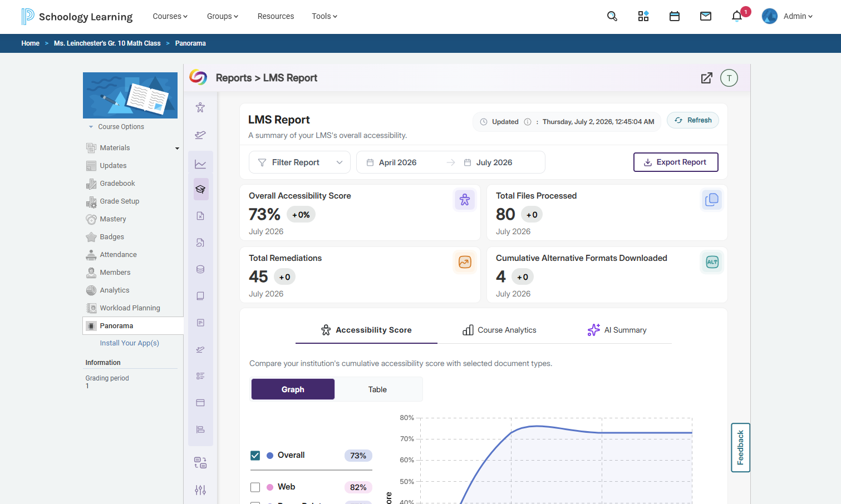Open the app center grid icon
This screenshot has height=504, width=841.
tap(643, 16)
